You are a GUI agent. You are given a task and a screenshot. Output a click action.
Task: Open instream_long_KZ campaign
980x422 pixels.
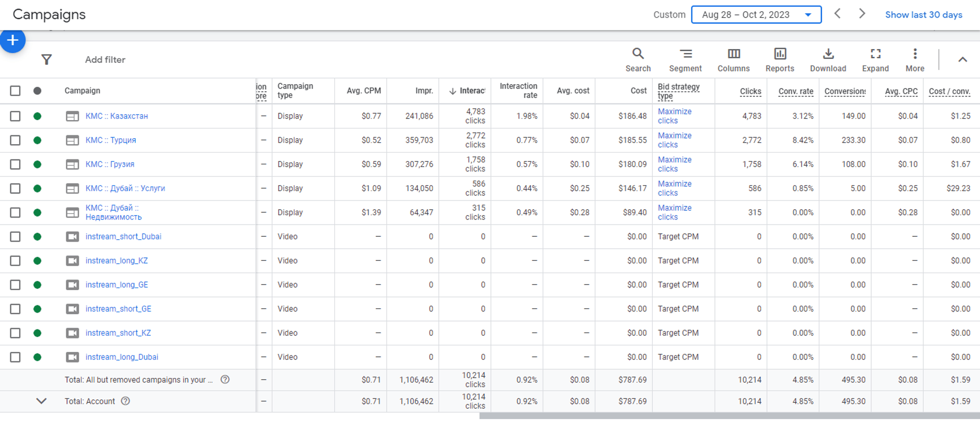[117, 261]
